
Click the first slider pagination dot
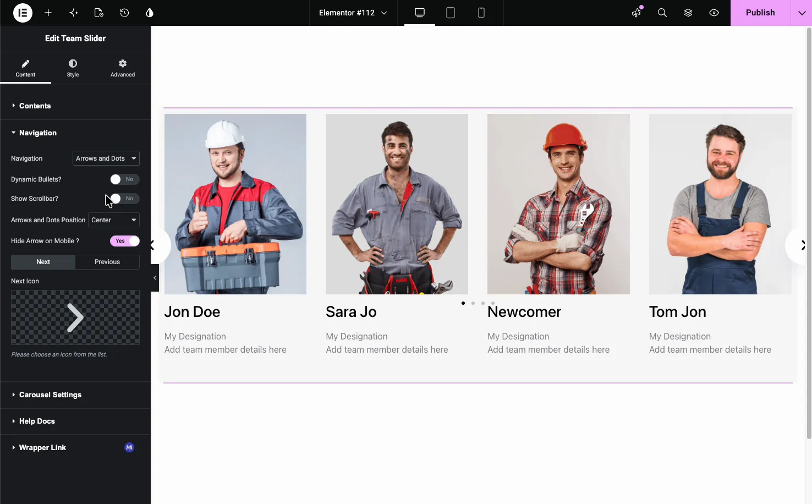pyautogui.click(x=463, y=303)
